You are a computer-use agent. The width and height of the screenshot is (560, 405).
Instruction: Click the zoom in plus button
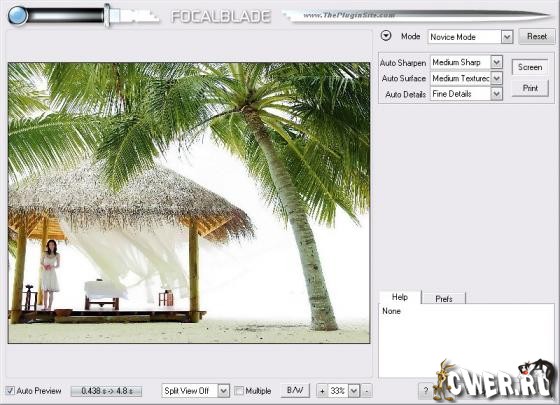[x=322, y=391]
